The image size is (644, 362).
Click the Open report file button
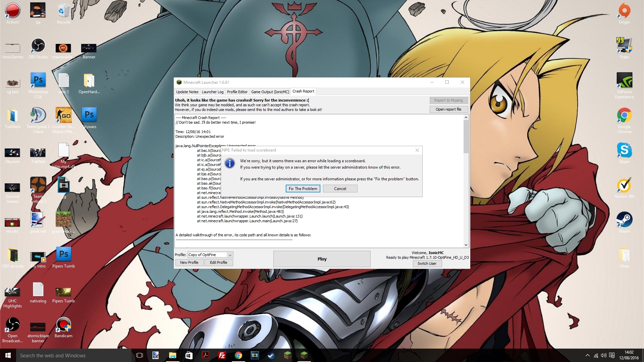448,110
